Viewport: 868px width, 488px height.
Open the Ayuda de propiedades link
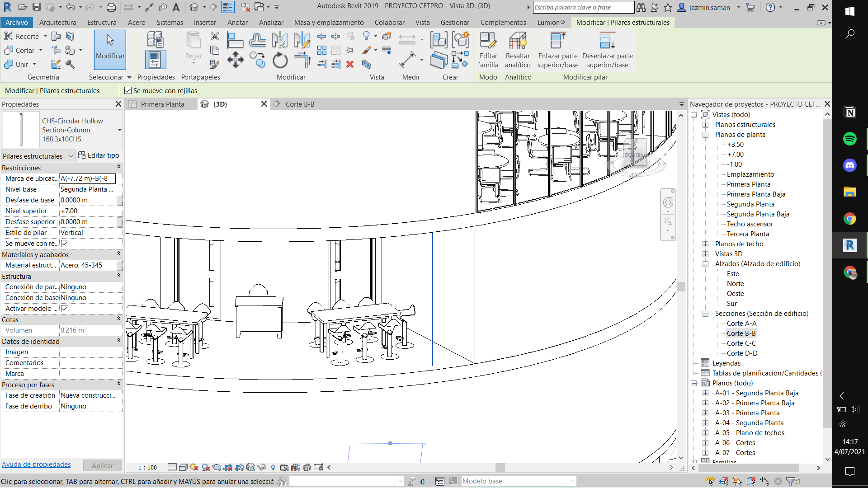(x=36, y=465)
